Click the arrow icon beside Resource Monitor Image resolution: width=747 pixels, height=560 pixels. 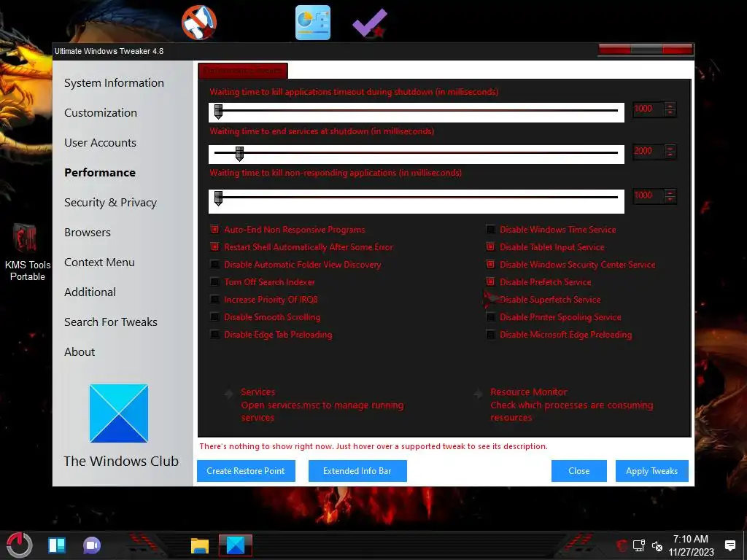pos(478,394)
